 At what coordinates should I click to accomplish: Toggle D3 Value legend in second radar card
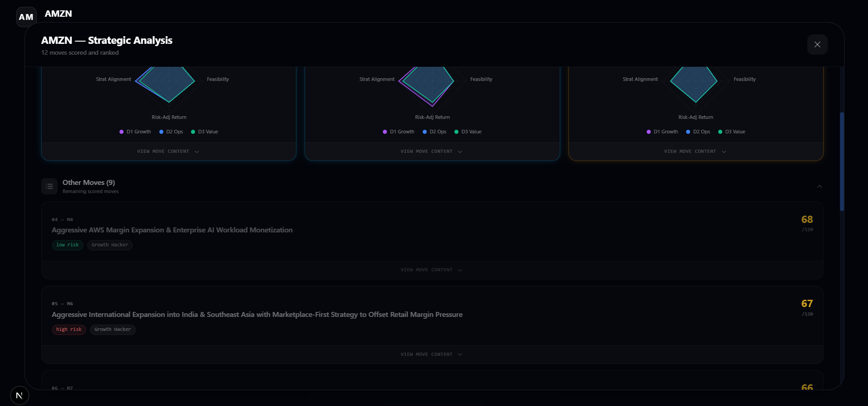(x=468, y=132)
